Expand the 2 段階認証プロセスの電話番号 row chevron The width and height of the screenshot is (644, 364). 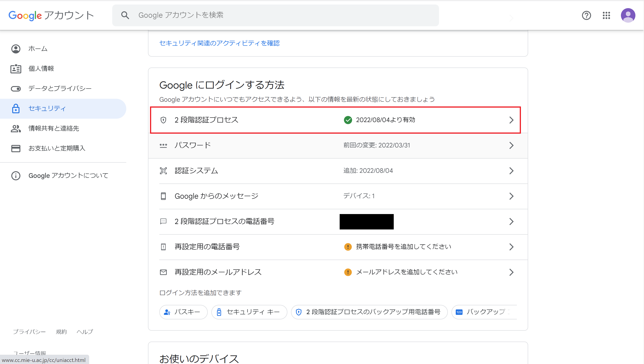(511, 221)
